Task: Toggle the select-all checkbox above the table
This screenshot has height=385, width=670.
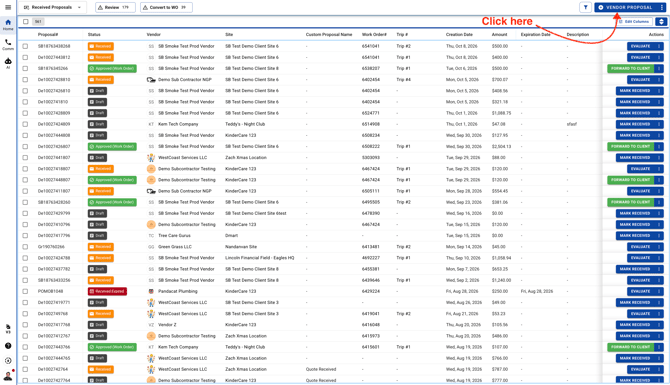Action: click(x=26, y=21)
